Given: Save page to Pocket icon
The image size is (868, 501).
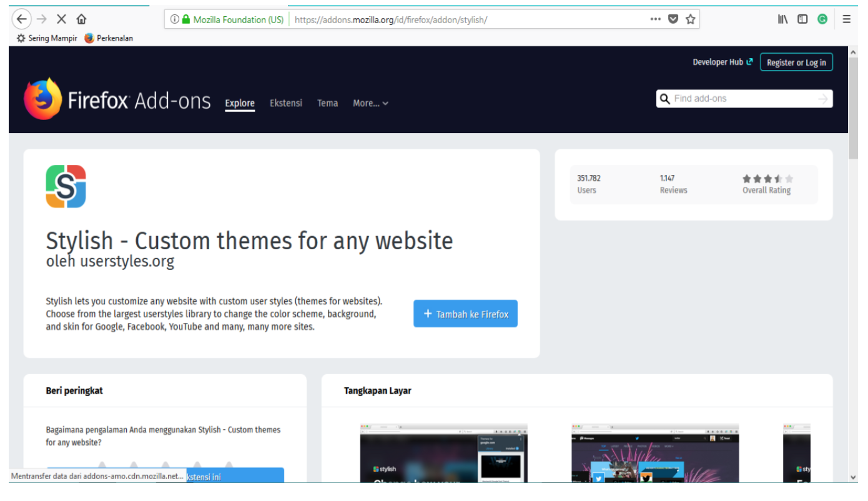Looking at the screenshot, I should (673, 19).
